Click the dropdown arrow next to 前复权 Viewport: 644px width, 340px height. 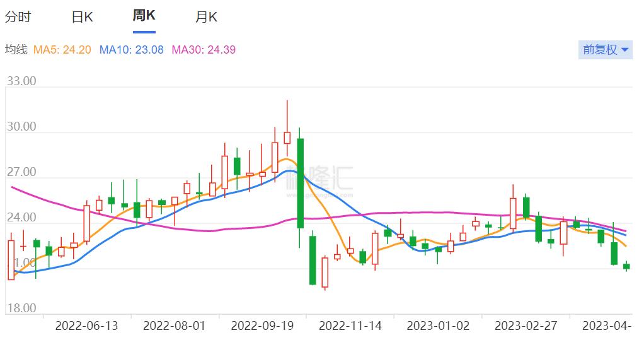pyautogui.click(x=624, y=50)
